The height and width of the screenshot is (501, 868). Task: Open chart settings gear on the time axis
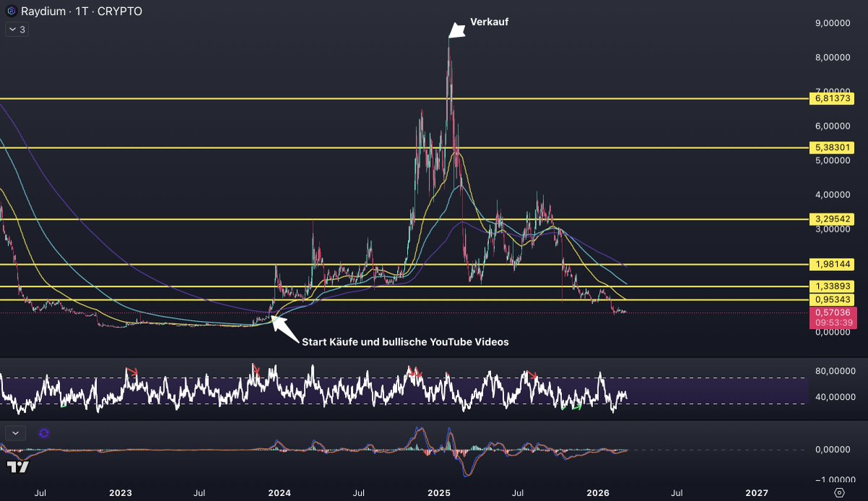[x=838, y=492]
